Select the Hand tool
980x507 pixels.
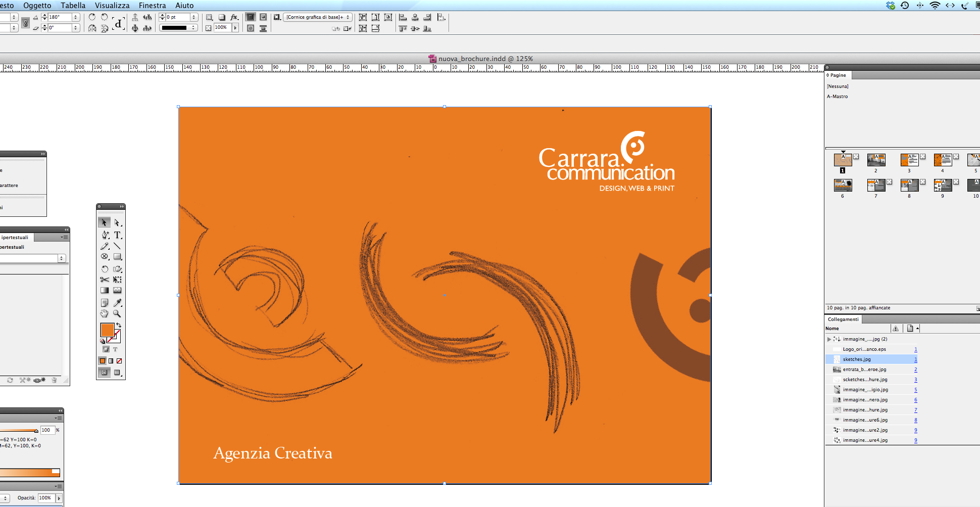pyautogui.click(x=105, y=313)
